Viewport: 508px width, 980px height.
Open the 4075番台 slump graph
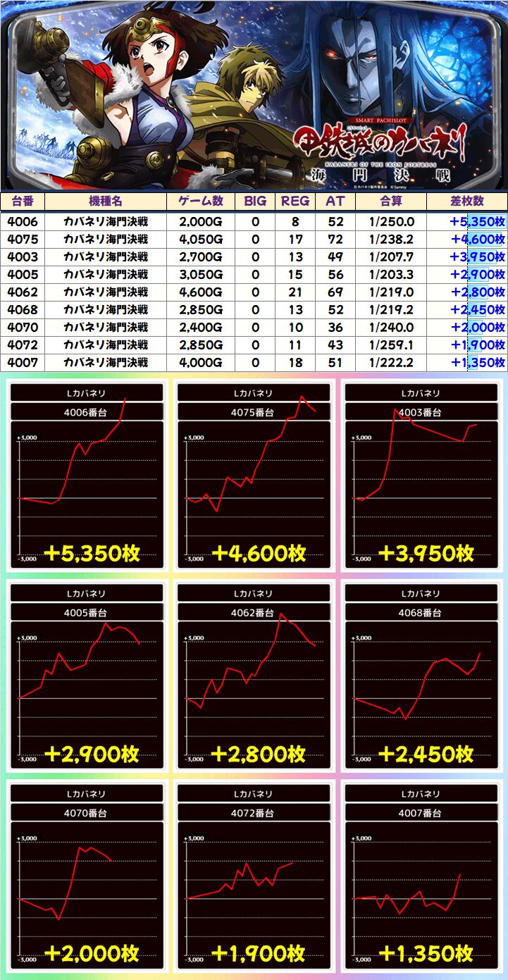point(254,476)
